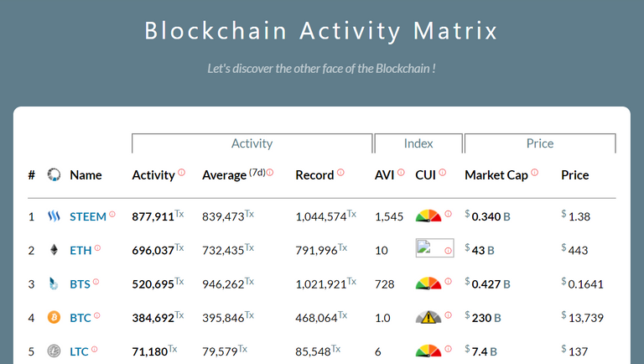The image size is (644, 364).
Task: Open the BTC link
Action: click(80, 318)
